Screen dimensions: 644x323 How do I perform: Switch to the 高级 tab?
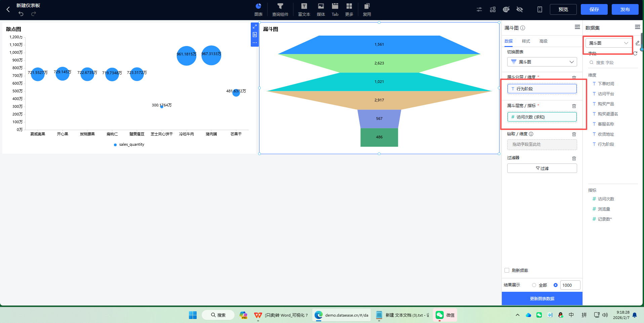pyautogui.click(x=544, y=41)
